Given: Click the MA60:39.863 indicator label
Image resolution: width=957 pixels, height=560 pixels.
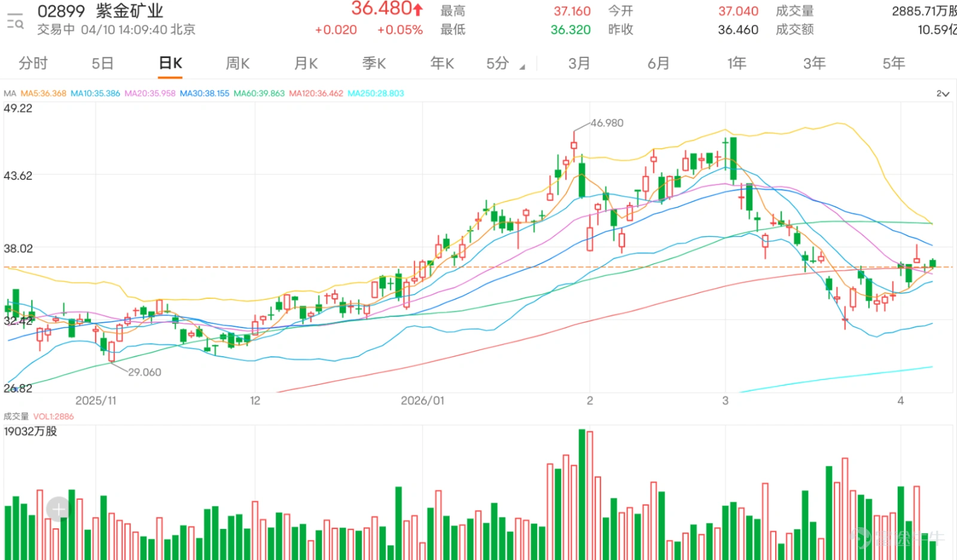Looking at the screenshot, I should tap(259, 93).
